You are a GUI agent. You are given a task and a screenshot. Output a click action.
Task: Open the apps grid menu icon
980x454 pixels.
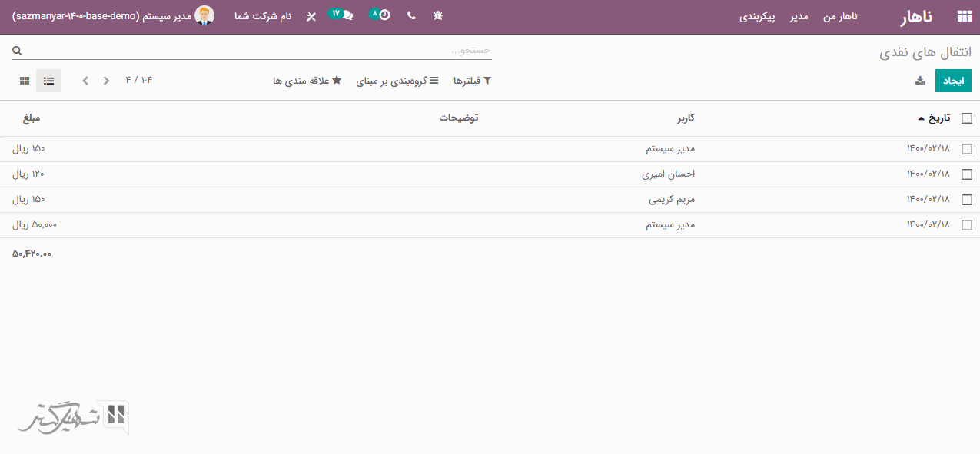(964, 16)
